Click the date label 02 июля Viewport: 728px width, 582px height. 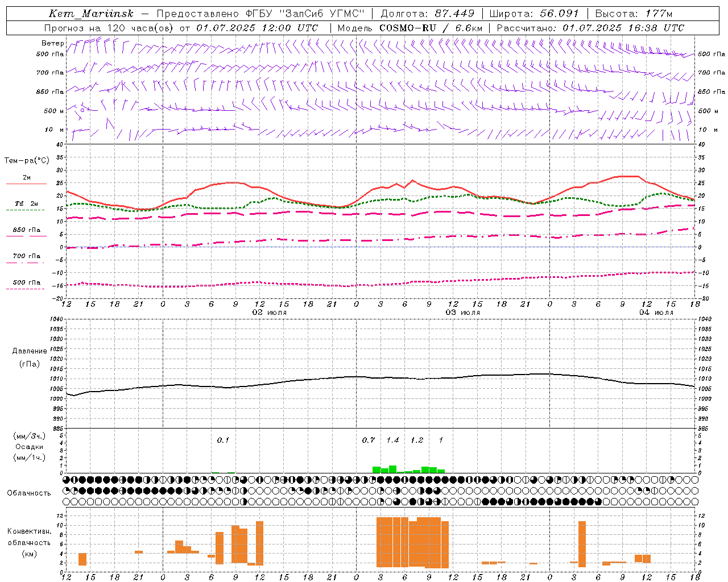[x=270, y=313]
